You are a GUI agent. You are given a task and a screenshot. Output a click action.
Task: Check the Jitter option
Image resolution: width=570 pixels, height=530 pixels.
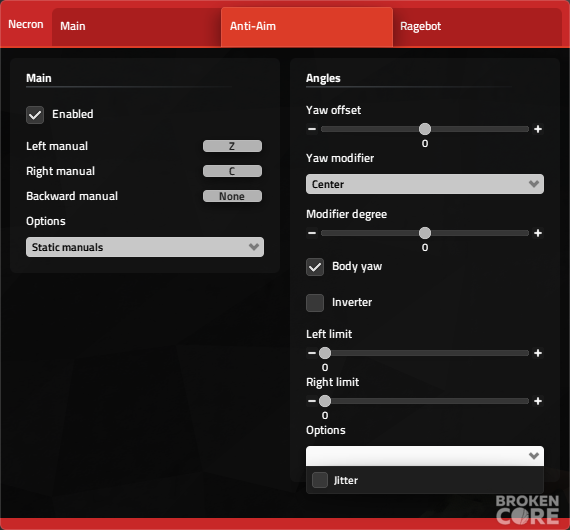tap(320, 480)
